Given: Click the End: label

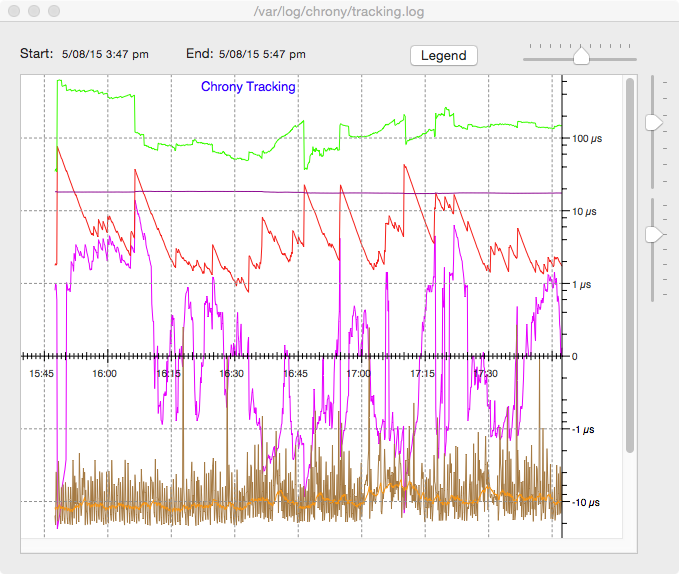Looking at the screenshot, I should tap(200, 54).
